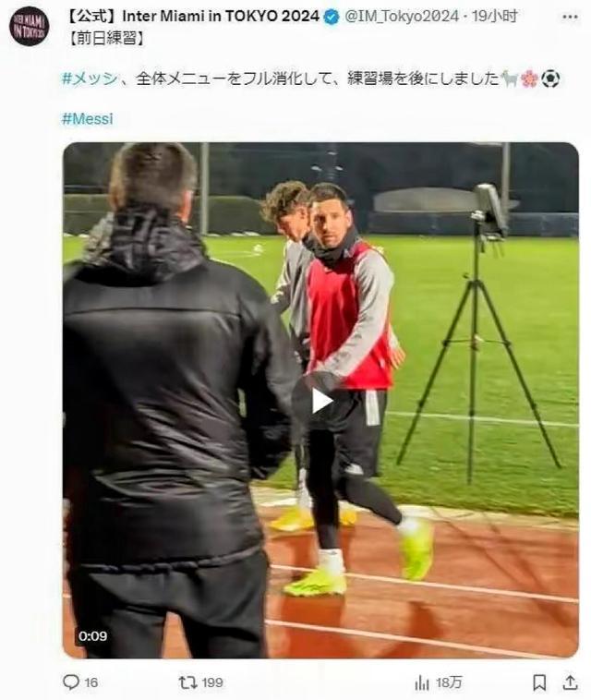Click the share upload icon

click(x=570, y=682)
